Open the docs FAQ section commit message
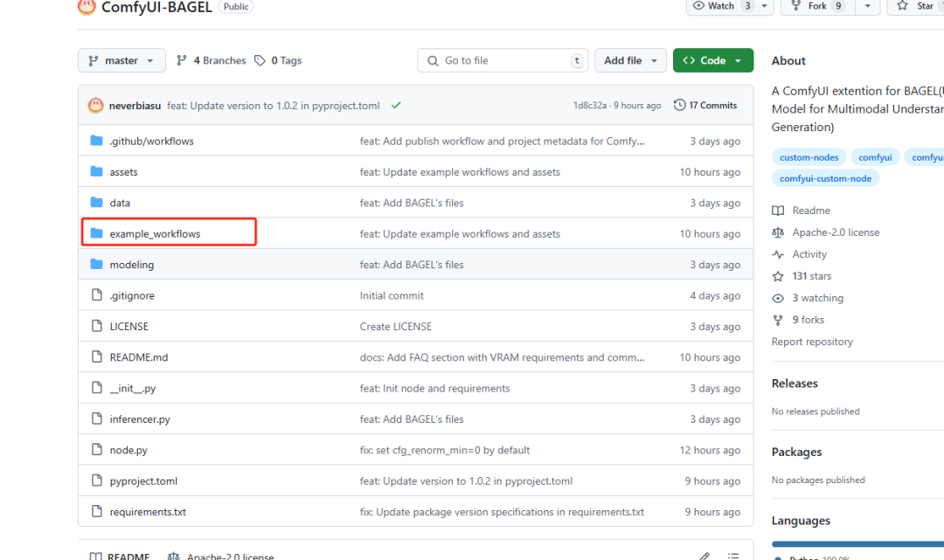 [502, 358]
